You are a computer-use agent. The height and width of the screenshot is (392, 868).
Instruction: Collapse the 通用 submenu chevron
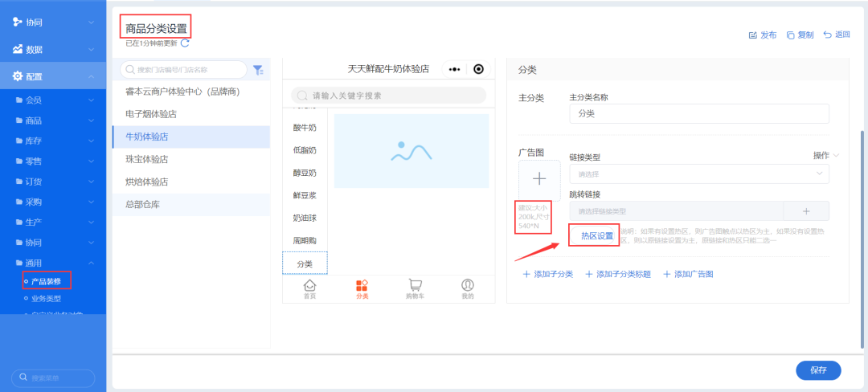point(92,263)
